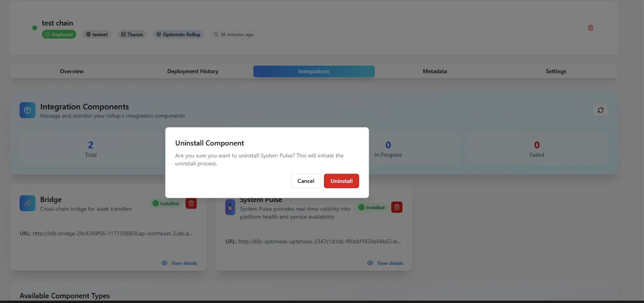Click the Integration Components cube icon

(28, 110)
